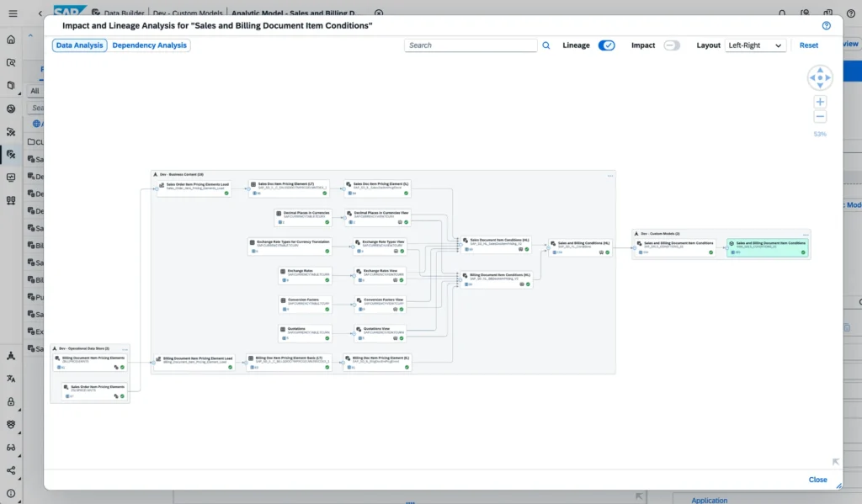Click the collapse arrow at dialog bottom-right
The image size is (862, 504).
(x=835, y=462)
